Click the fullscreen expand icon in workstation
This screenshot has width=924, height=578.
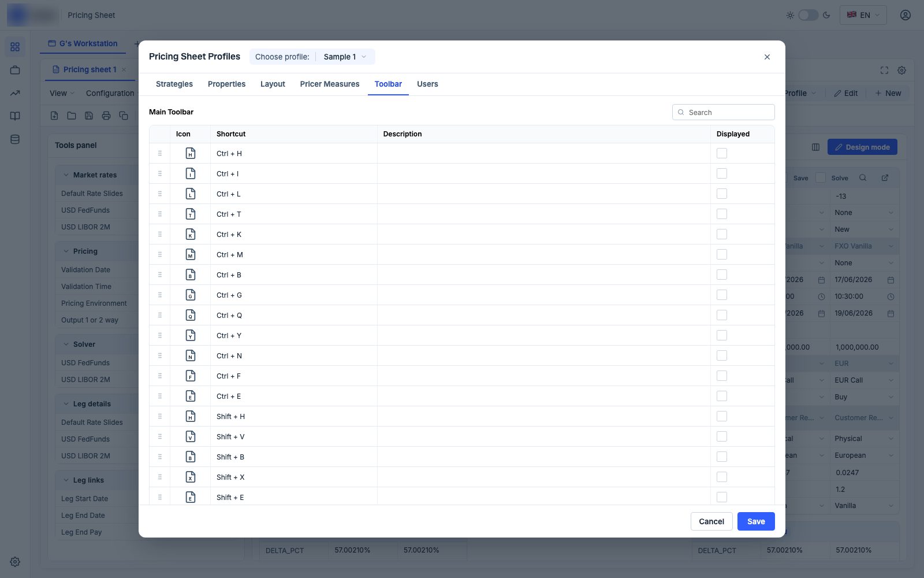pyautogui.click(x=884, y=70)
